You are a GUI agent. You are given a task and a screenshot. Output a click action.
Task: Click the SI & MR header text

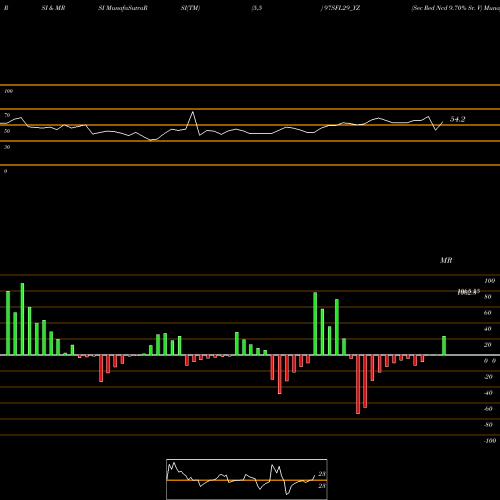pyautogui.click(x=53, y=8)
